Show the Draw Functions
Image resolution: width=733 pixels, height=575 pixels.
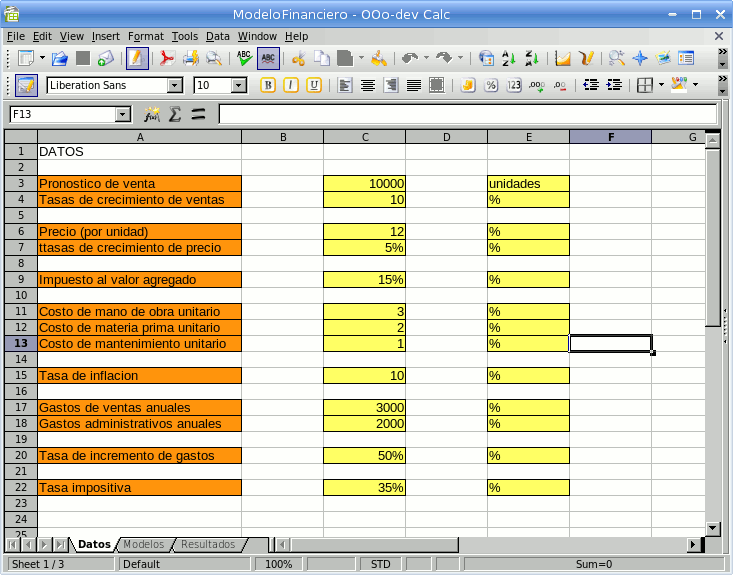[586, 58]
